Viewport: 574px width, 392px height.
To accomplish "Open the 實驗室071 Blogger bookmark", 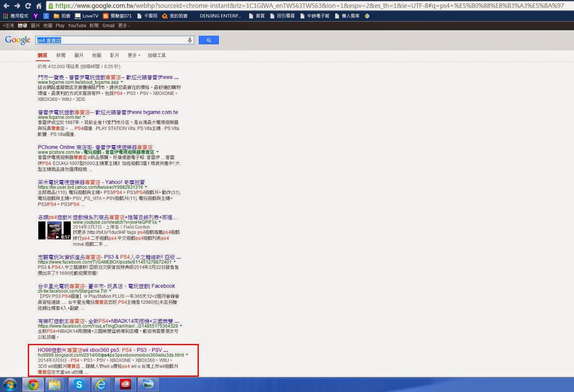I will click(117, 16).
